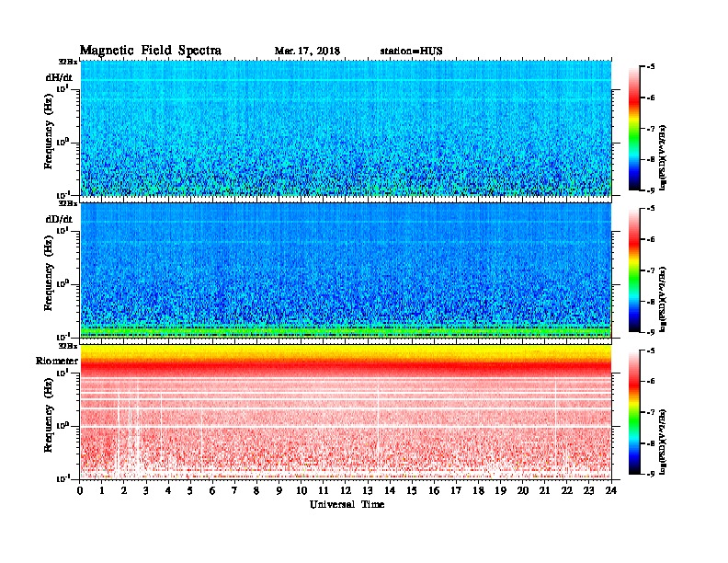Image resolution: width=728 pixels, height=563 pixels.
Task: Click the "Magnetic Field Spectra" title
Action: (151, 51)
